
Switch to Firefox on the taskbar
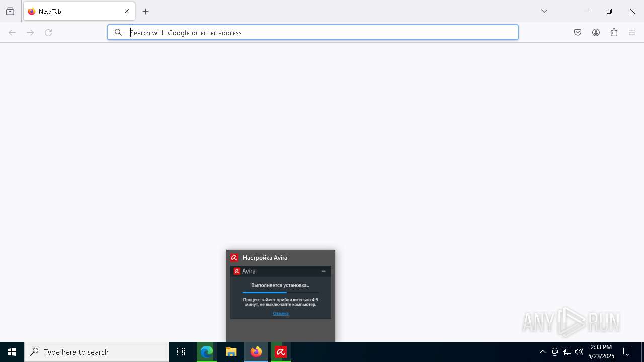pos(256,352)
